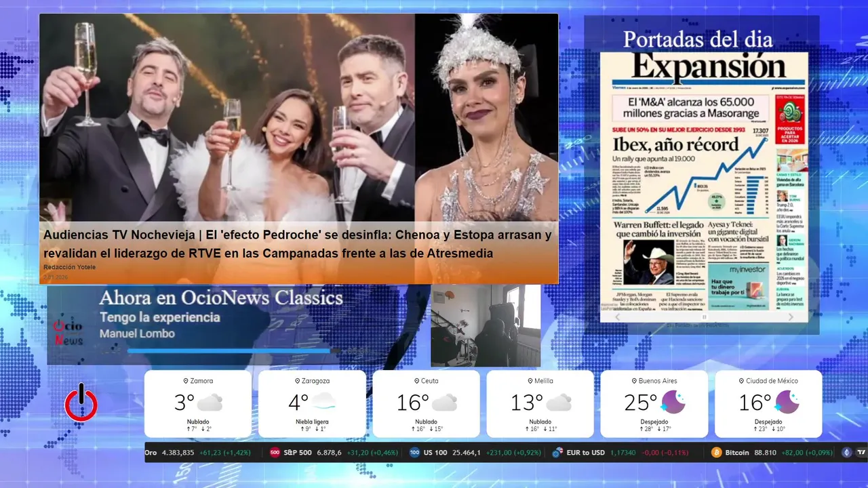Click the Zamora cloud weather icon

[210, 403]
